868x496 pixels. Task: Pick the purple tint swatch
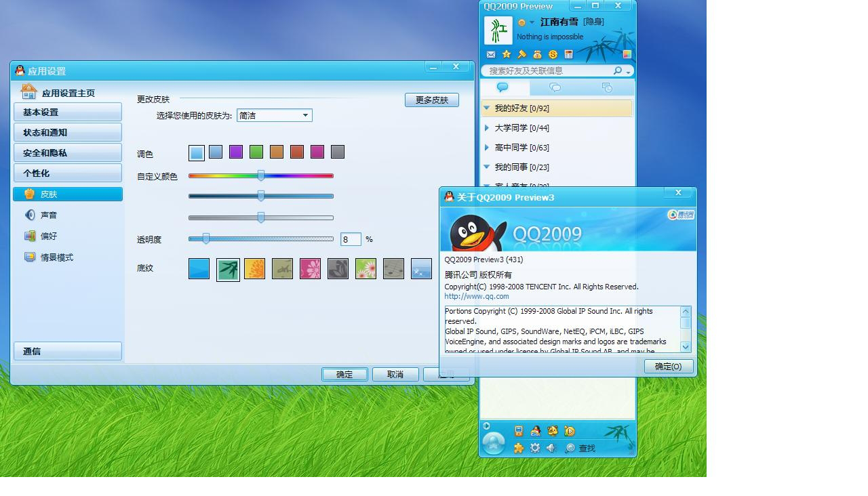click(236, 152)
